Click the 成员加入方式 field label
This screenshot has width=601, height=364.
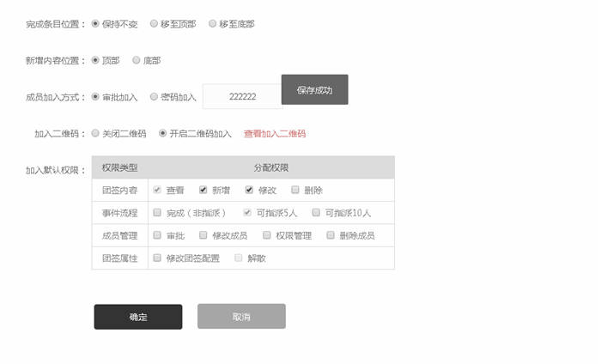(x=55, y=97)
